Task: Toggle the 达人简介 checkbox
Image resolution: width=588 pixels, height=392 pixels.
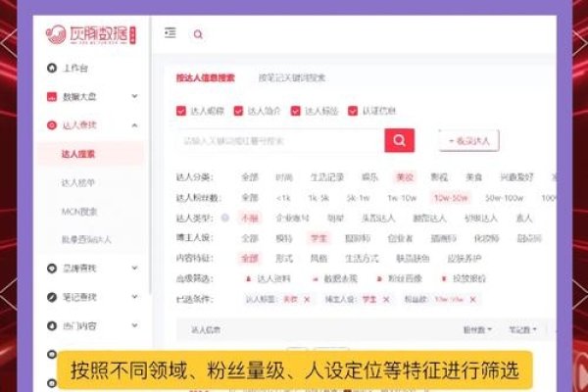Action: click(238, 111)
